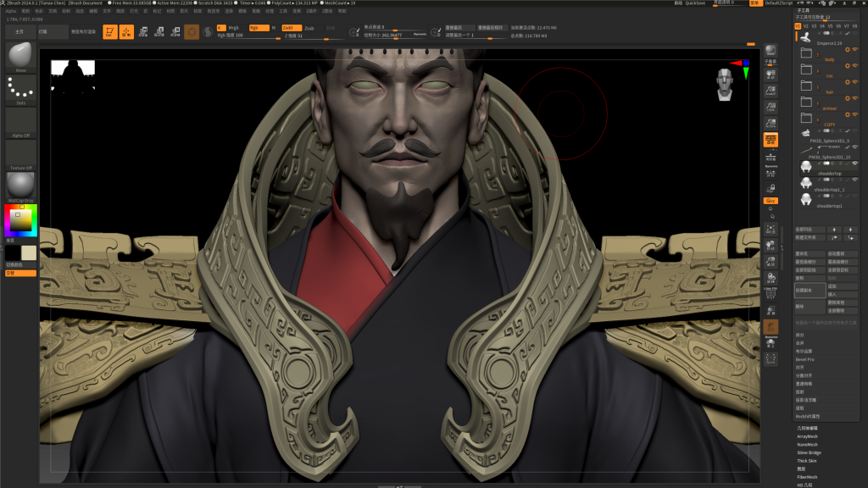Image resolution: width=868 pixels, height=488 pixels.
Task: Activate the Draw mode button
Action: (126, 32)
